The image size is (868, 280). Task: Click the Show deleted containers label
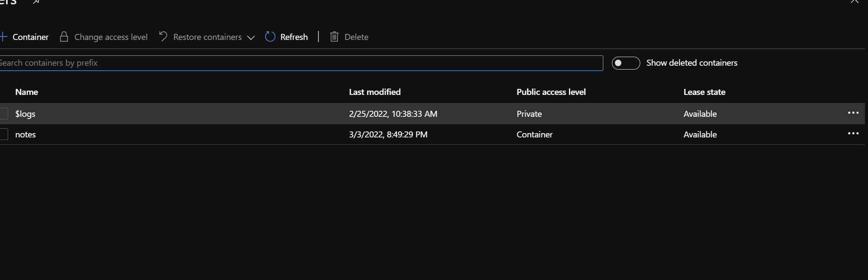coord(692,63)
